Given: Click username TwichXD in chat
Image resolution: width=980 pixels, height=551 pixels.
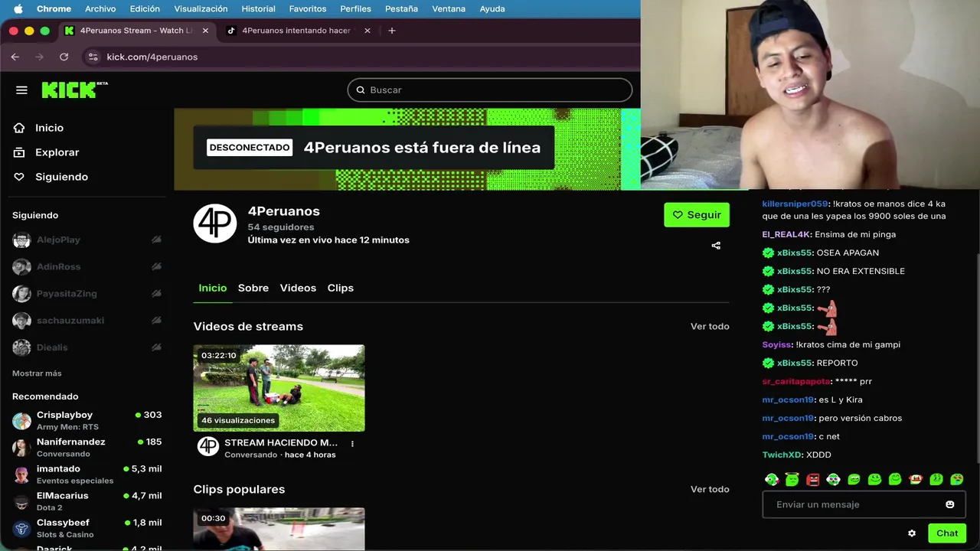Looking at the screenshot, I should 781,455.
